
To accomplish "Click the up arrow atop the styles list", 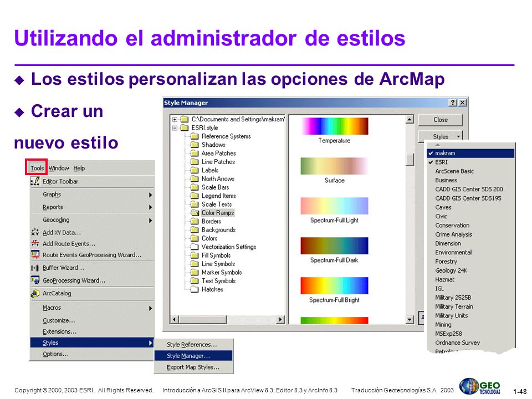I will coord(437,145).
